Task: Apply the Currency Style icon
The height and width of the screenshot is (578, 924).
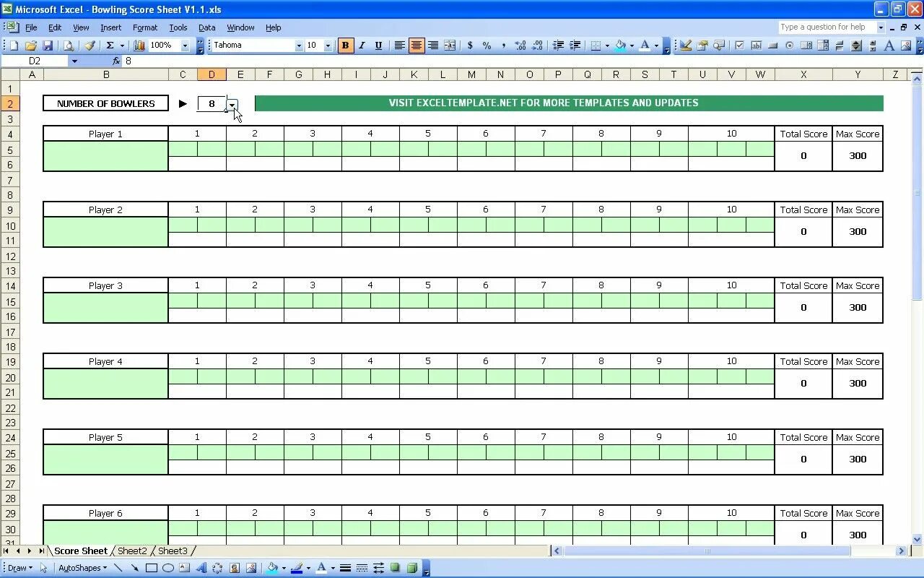Action: 470,45
